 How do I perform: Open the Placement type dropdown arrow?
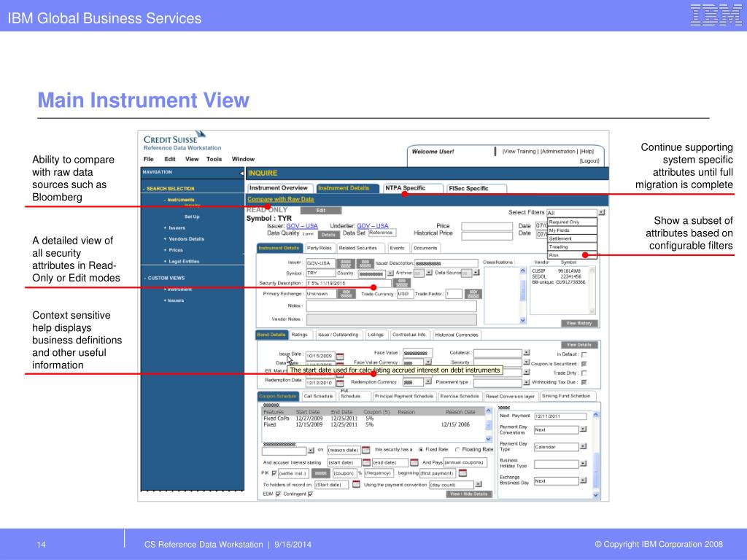[x=527, y=382]
